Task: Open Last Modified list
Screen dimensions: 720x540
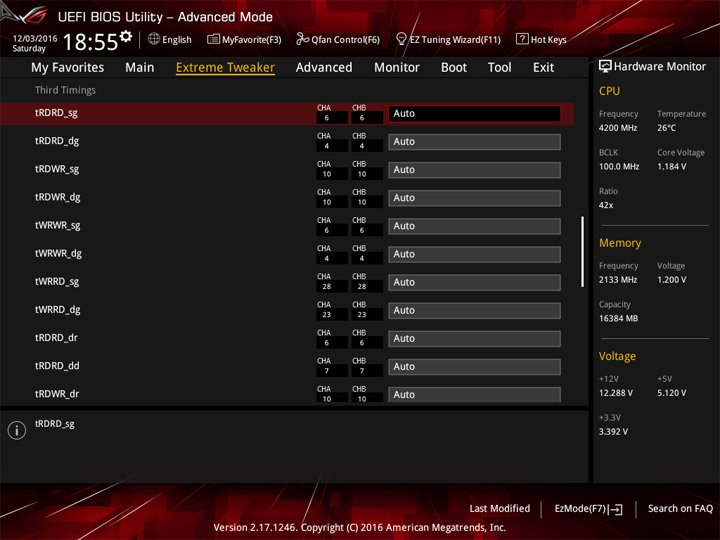Action: 500,508
